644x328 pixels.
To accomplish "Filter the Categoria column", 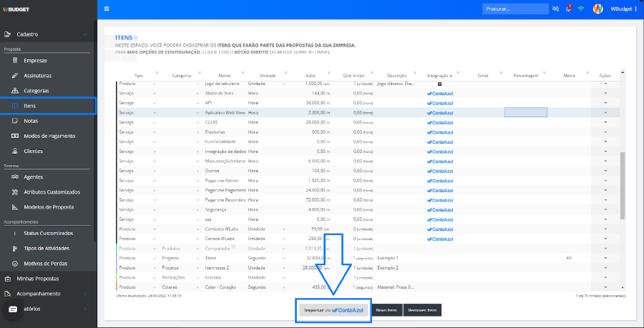I will 200,73.
